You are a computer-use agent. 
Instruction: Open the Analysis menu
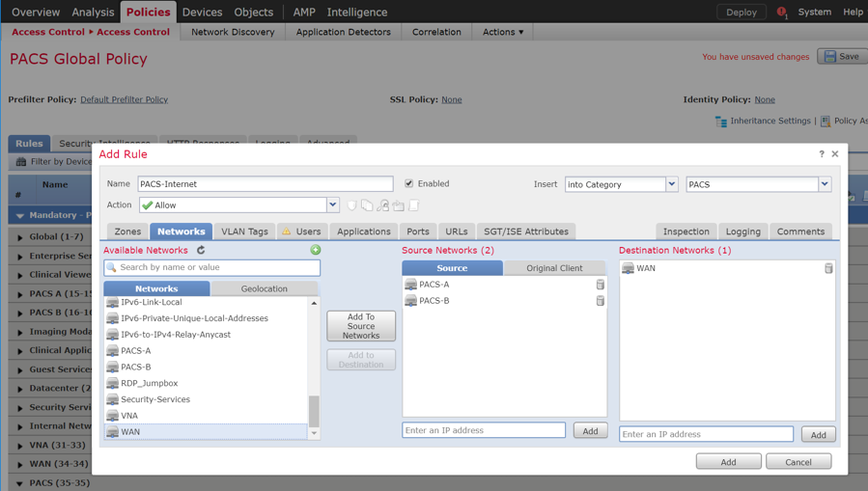click(x=93, y=12)
